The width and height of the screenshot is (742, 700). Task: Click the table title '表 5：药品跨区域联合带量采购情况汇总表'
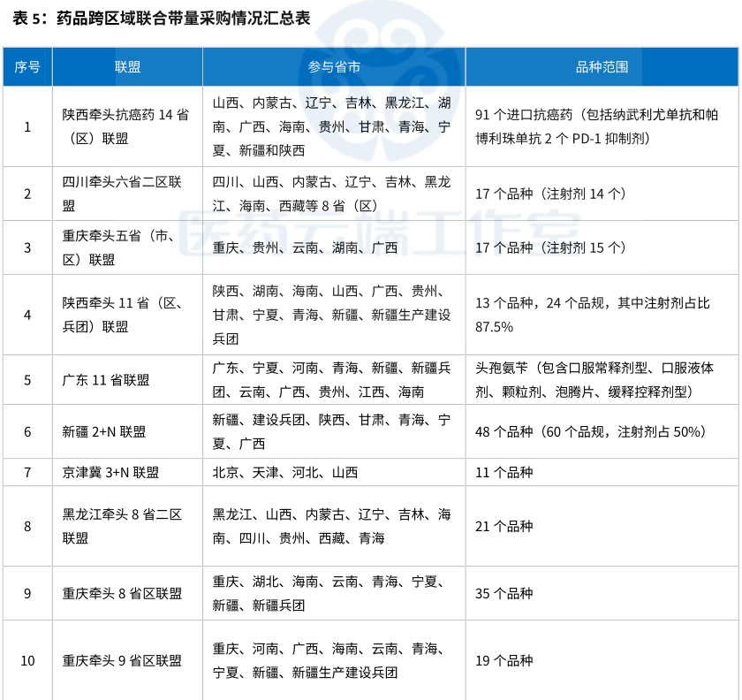pyautogui.click(x=162, y=19)
